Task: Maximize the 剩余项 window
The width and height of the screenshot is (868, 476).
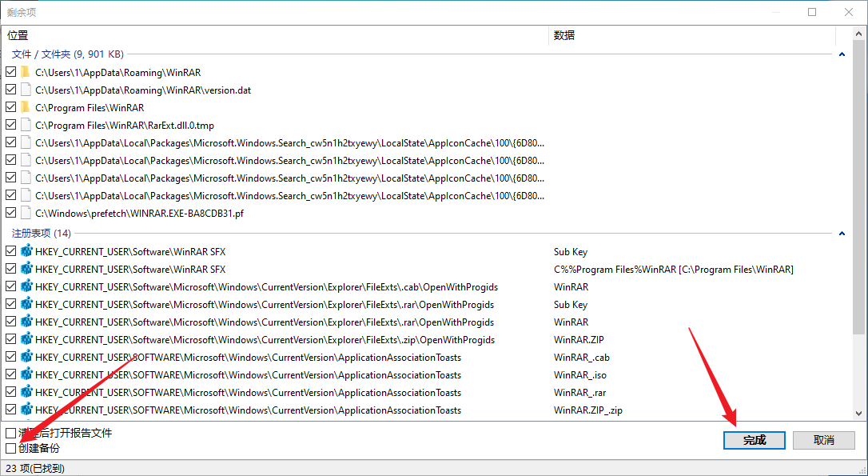Action: point(812,12)
